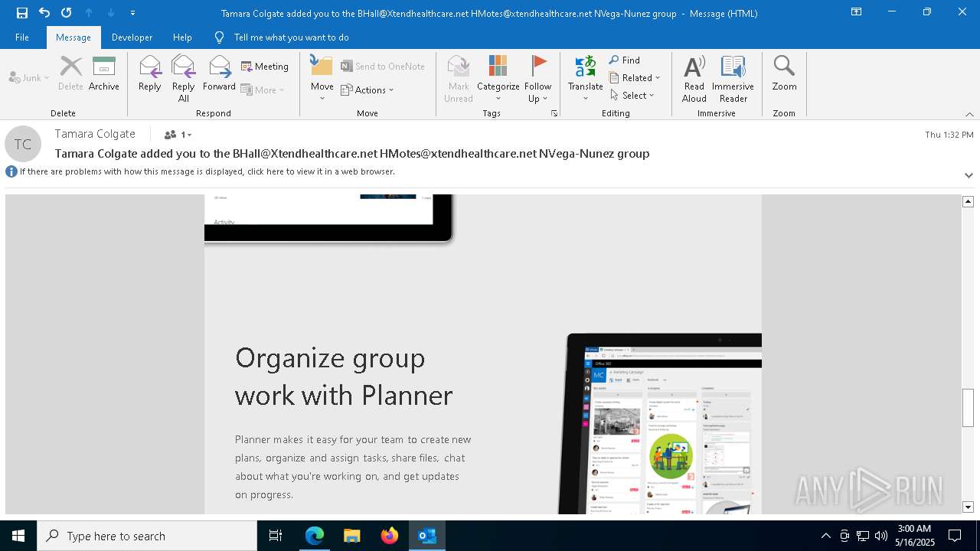Click the Zoom magnifier button
Viewport: 980px width, 551px height.
point(784,73)
